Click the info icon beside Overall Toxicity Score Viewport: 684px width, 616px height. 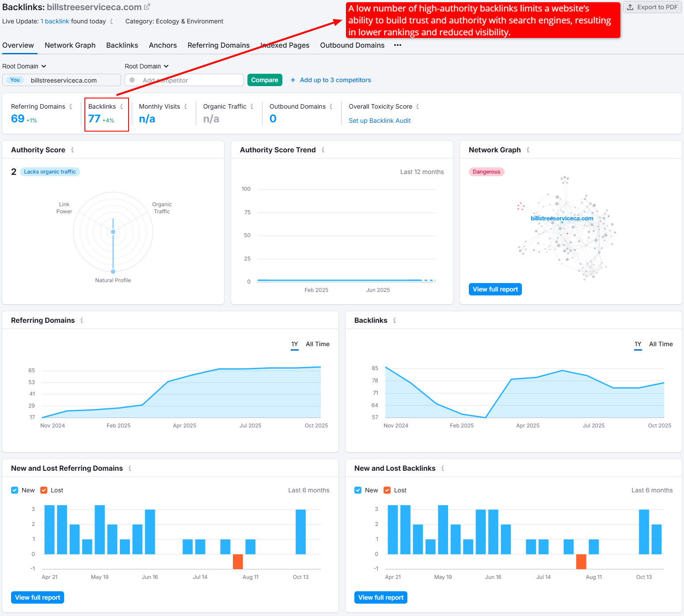pyautogui.click(x=418, y=107)
